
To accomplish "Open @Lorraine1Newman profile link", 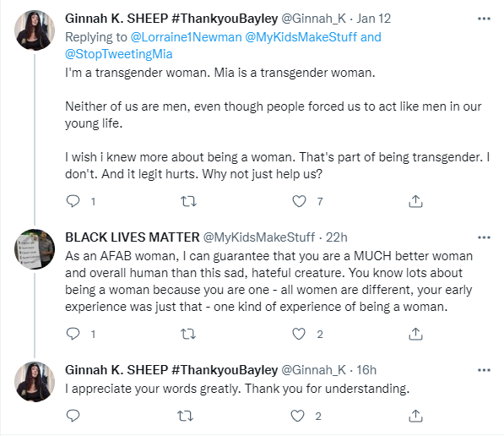I will click(186, 37).
